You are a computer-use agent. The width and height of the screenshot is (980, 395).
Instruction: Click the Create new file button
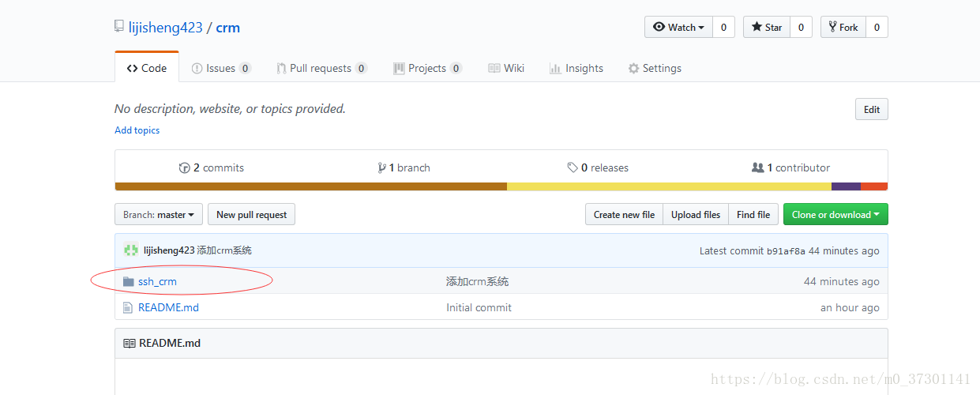(624, 214)
